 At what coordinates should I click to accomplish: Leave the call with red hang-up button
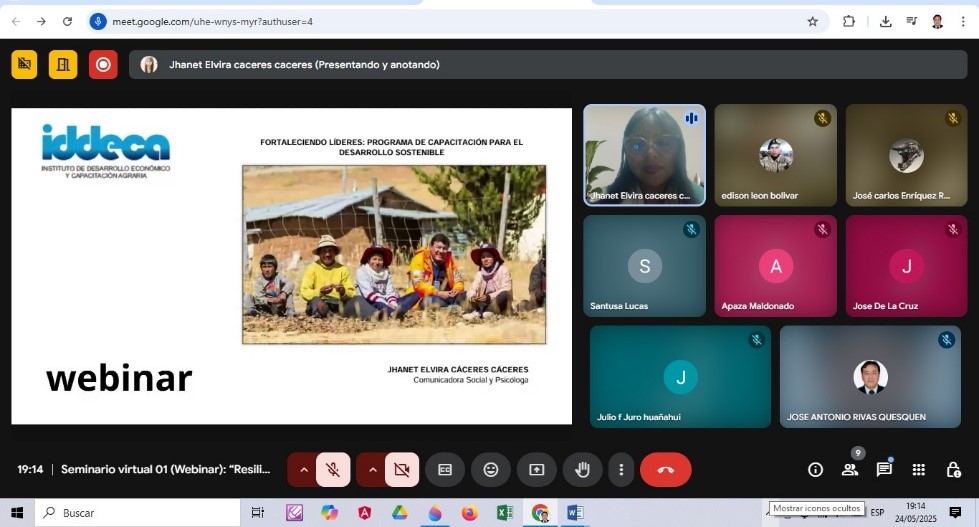point(665,469)
